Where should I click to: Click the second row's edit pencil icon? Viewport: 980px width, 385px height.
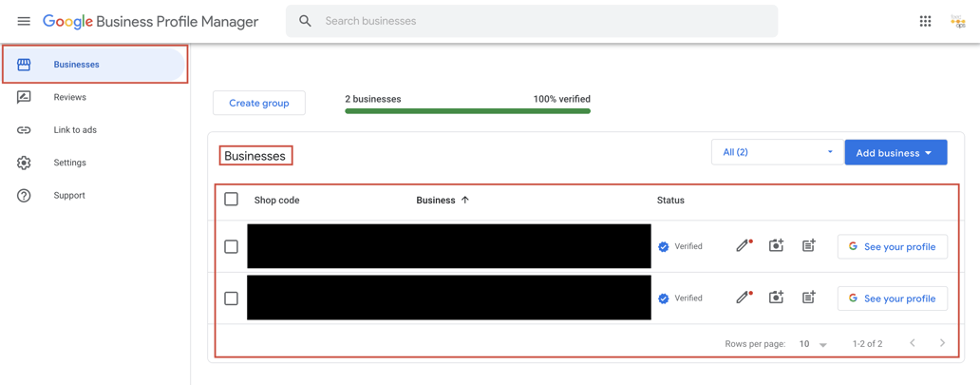coord(743,298)
